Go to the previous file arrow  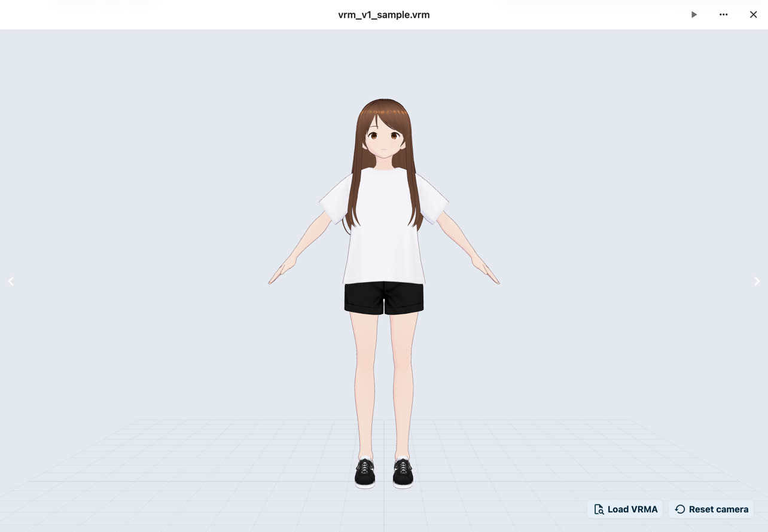point(11,281)
